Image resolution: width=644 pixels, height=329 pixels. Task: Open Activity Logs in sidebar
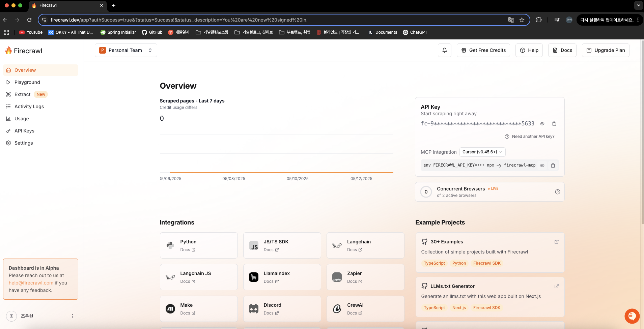pos(40,107)
